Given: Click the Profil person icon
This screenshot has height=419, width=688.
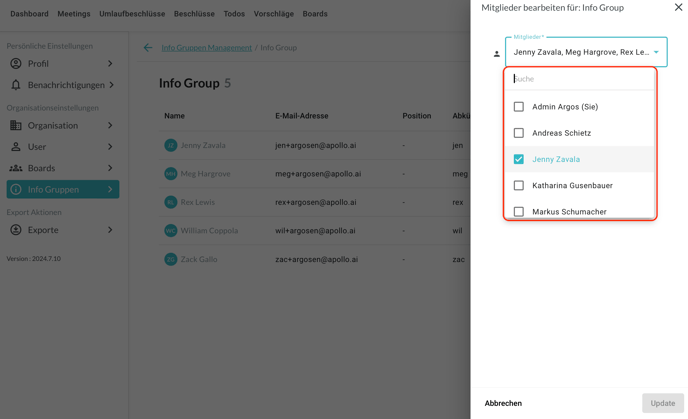Looking at the screenshot, I should point(16,64).
